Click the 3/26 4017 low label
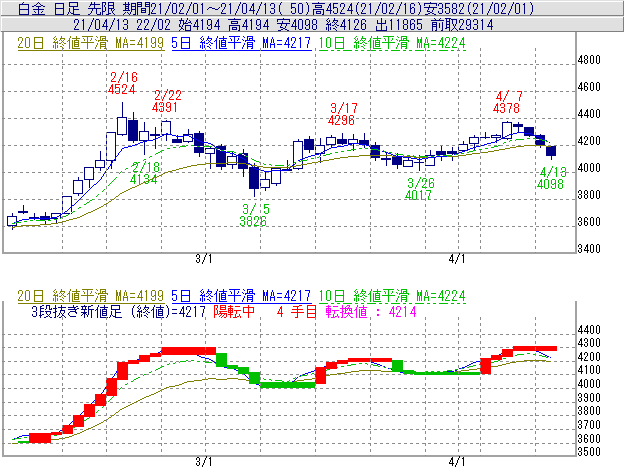 coord(419,189)
